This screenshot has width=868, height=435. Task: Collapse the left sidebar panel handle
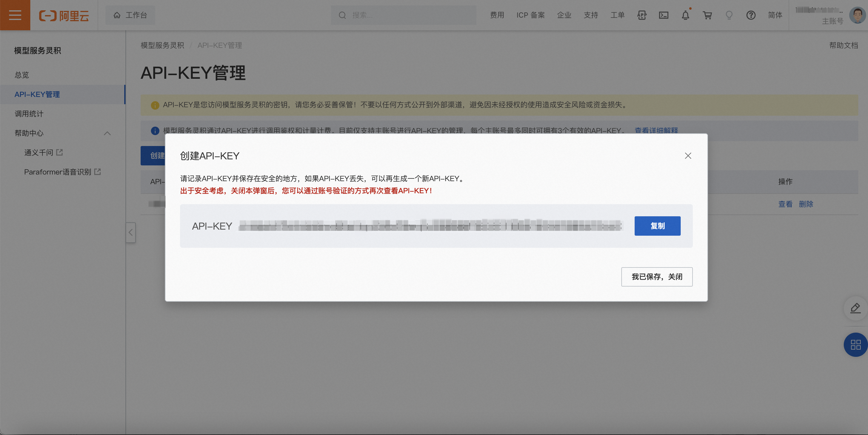click(x=130, y=232)
